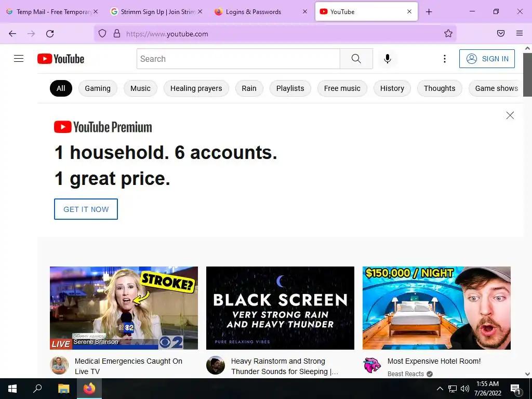Click the browser forward arrow
The height and width of the screenshot is (399, 532).
coord(31,34)
